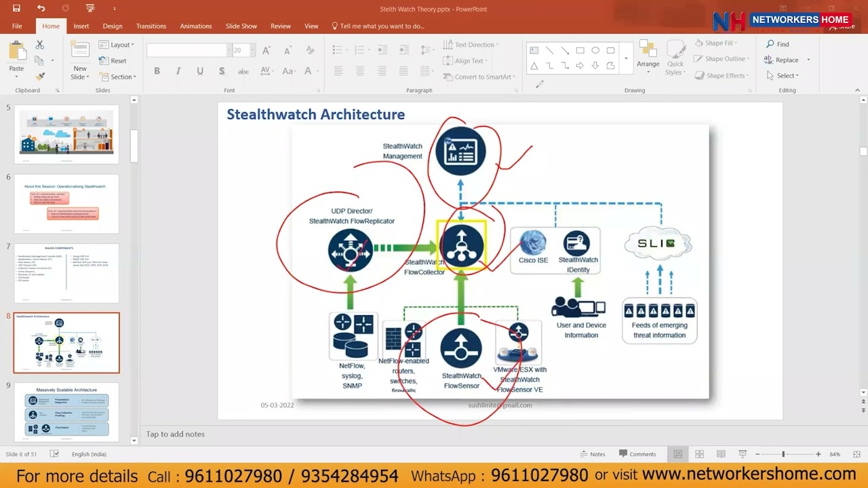Image resolution: width=868 pixels, height=488 pixels.
Task: Click the Quick Styles icon
Action: coord(675,58)
